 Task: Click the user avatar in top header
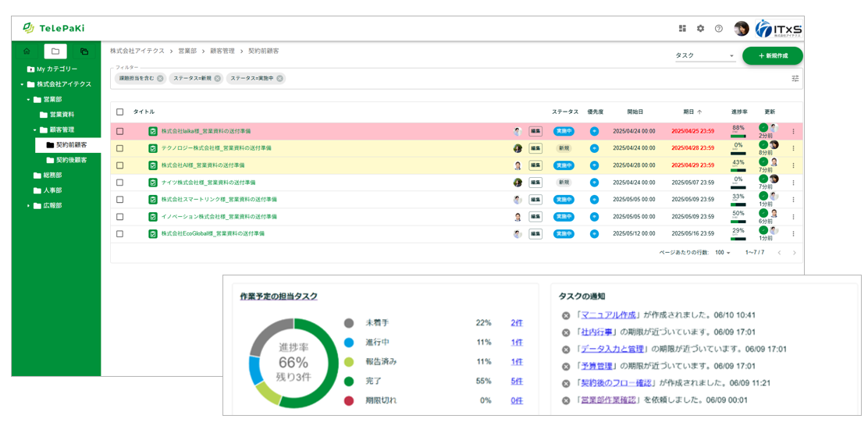pyautogui.click(x=742, y=29)
